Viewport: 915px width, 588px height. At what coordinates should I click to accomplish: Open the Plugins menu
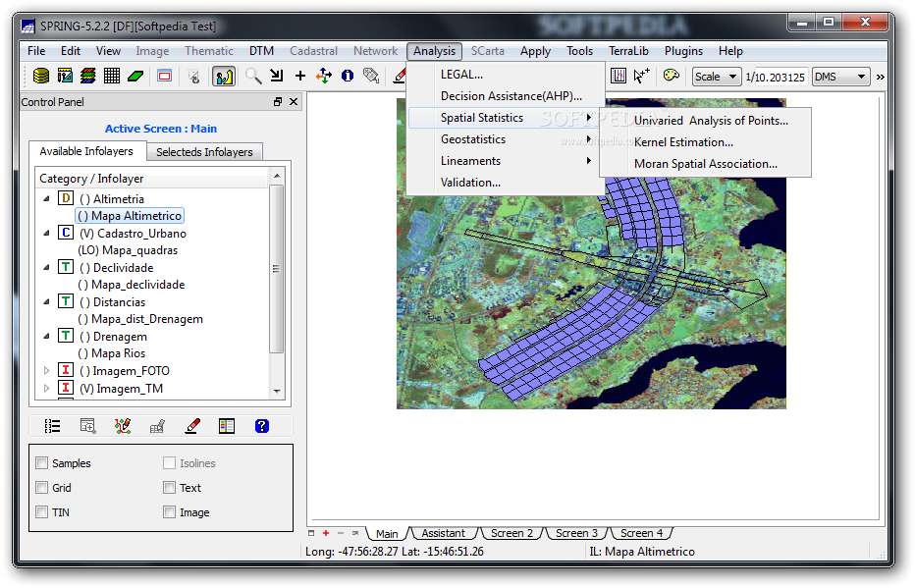pyautogui.click(x=683, y=51)
